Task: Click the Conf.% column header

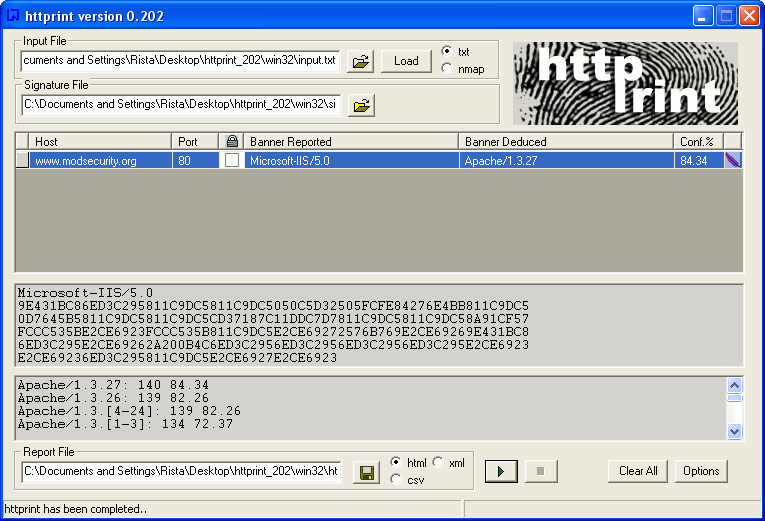Action: pyautogui.click(x=699, y=141)
